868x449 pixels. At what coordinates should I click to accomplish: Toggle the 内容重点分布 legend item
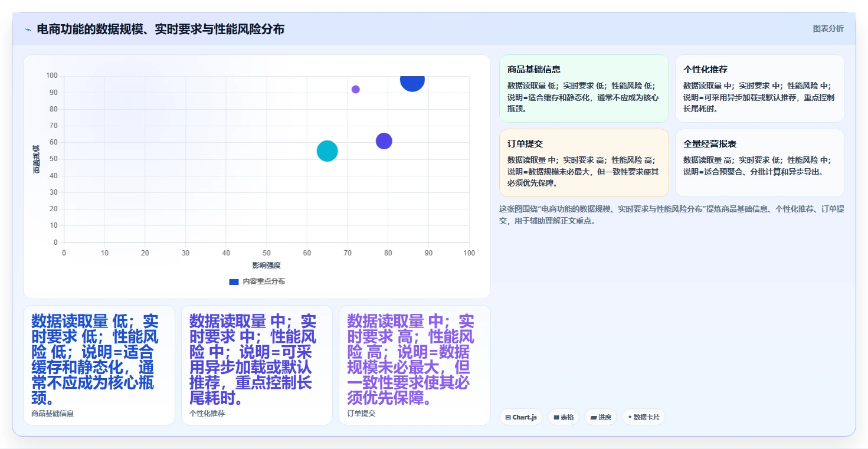[257, 281]
